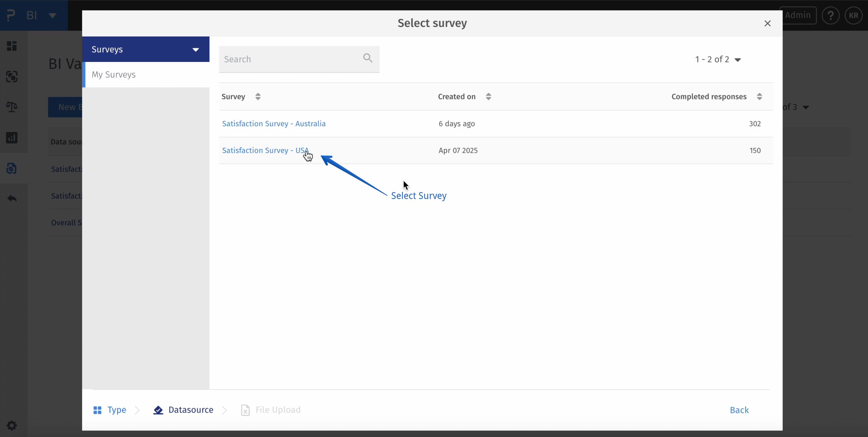Click the balance scale sidebar icon
The image size is (868, 437).
click(12, 107)
